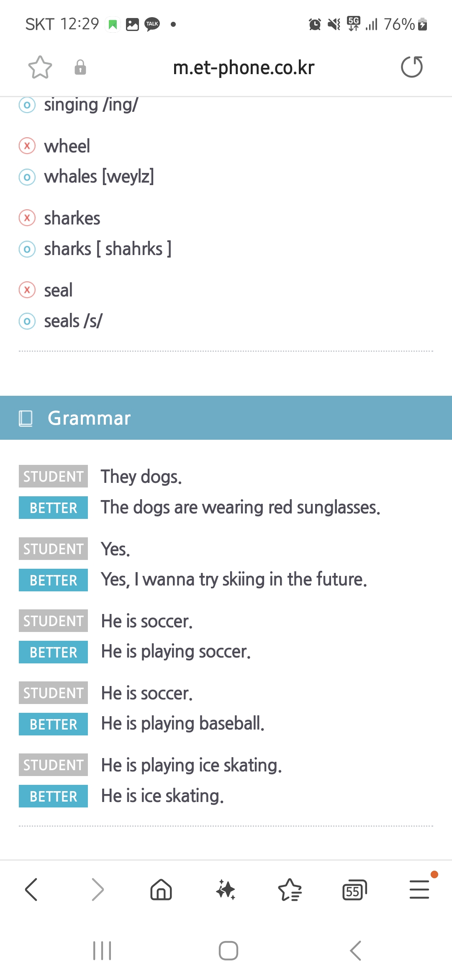Select red X marker beside sharkes

(27, 218)
